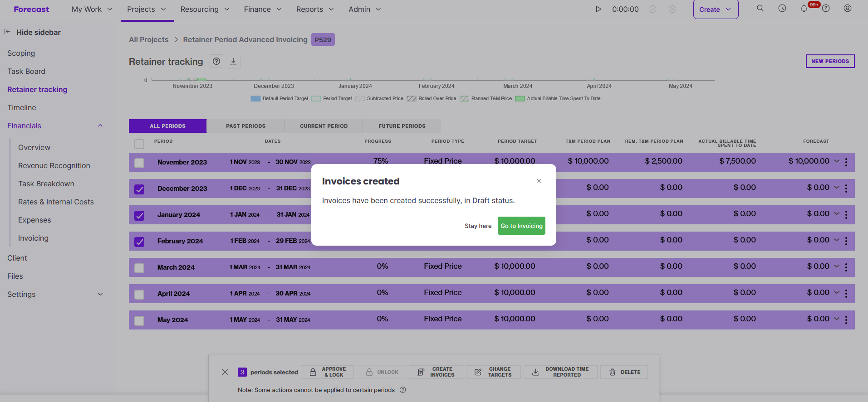Click Download Time Reported action
868x402 pixels.
561,372
